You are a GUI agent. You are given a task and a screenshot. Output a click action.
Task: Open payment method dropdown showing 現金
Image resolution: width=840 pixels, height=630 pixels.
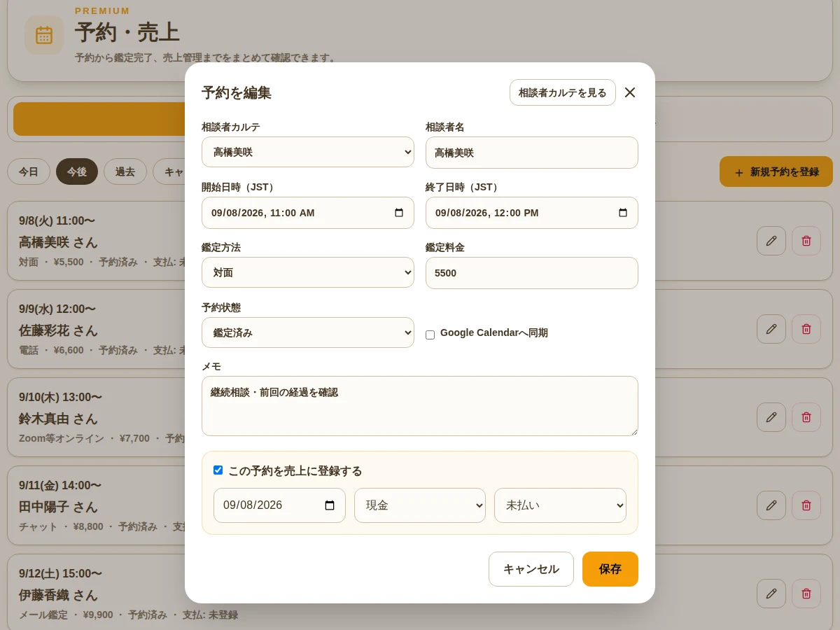tap(420, 505)
